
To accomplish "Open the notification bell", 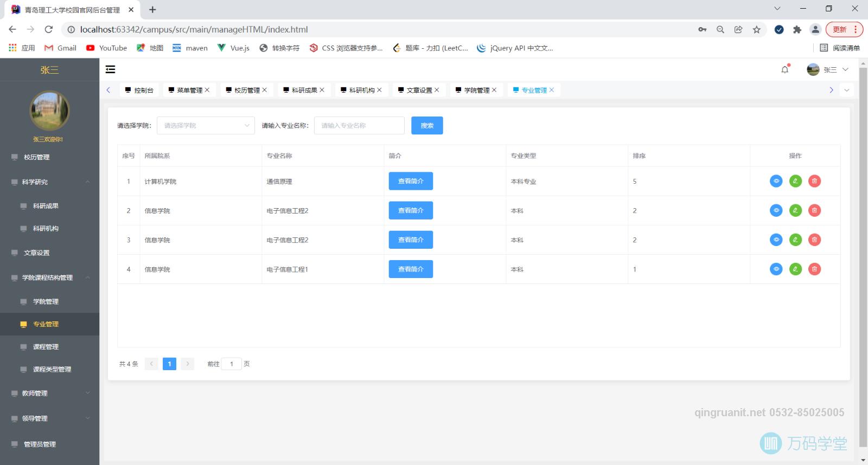I will (x=784, y=69).
